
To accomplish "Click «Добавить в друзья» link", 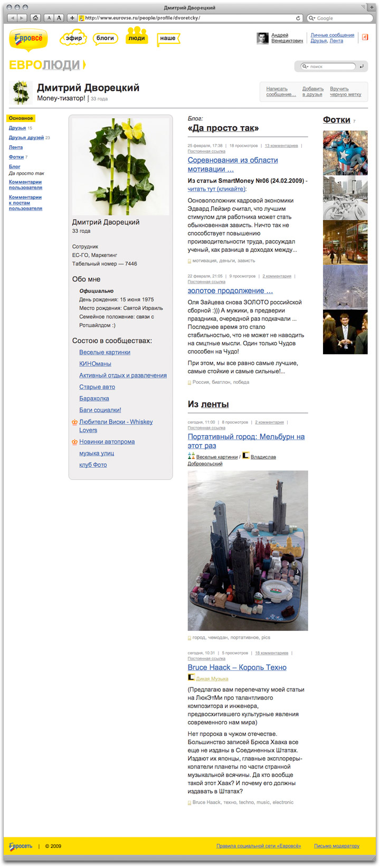I will point(312,92).
